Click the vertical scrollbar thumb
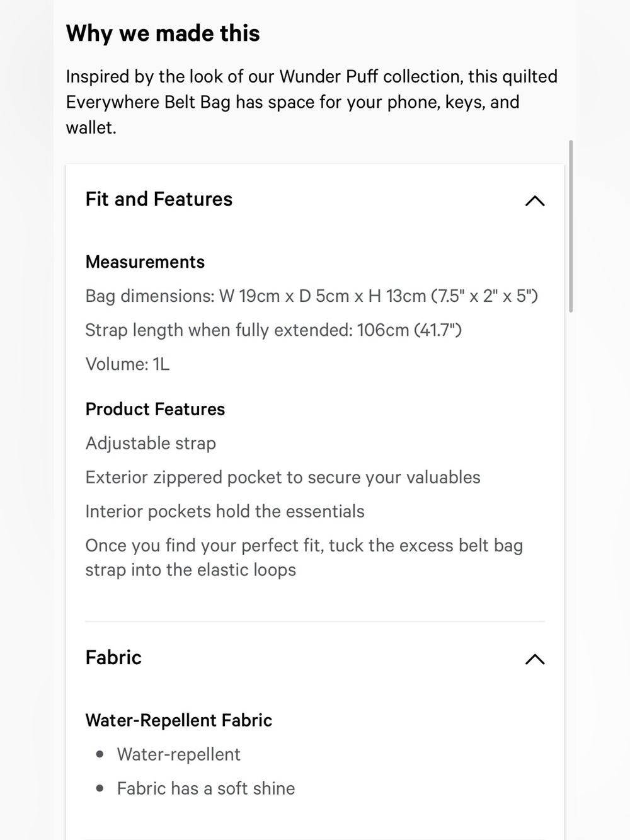 click(x=571, y=226)
